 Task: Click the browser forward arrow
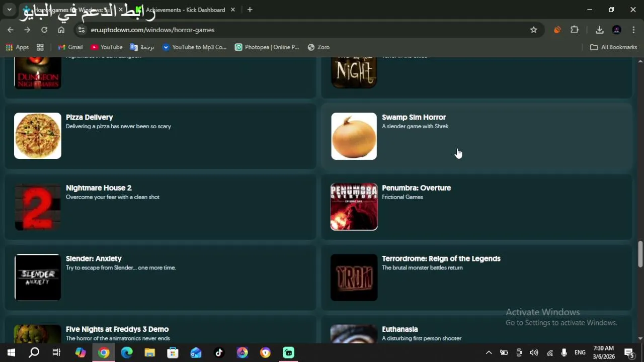27,30
